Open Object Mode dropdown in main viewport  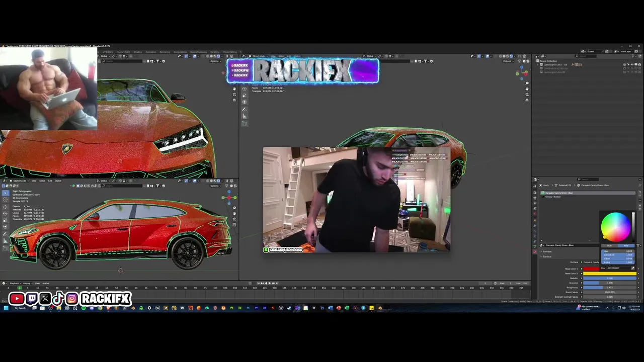point(259,56)
